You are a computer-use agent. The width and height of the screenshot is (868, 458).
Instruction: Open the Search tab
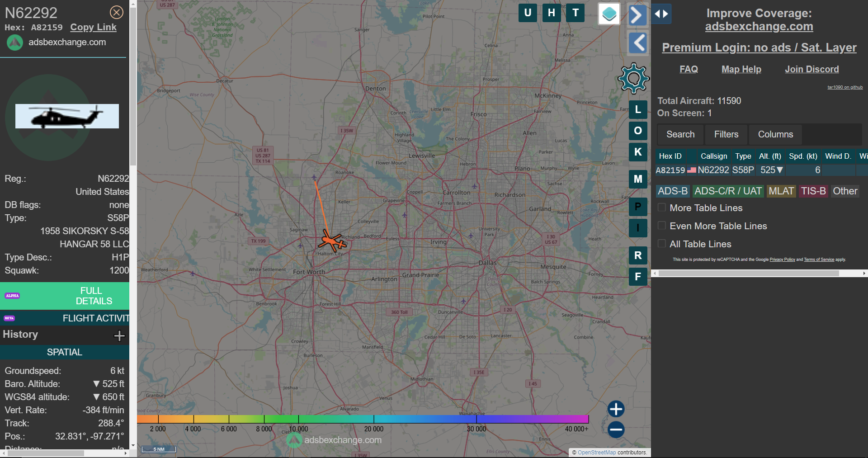[680, 134]
